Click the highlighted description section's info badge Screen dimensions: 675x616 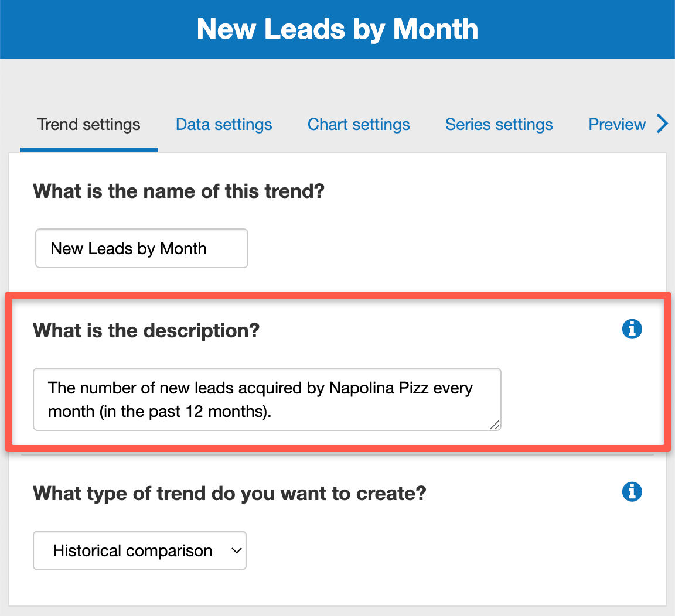point(632,329)
